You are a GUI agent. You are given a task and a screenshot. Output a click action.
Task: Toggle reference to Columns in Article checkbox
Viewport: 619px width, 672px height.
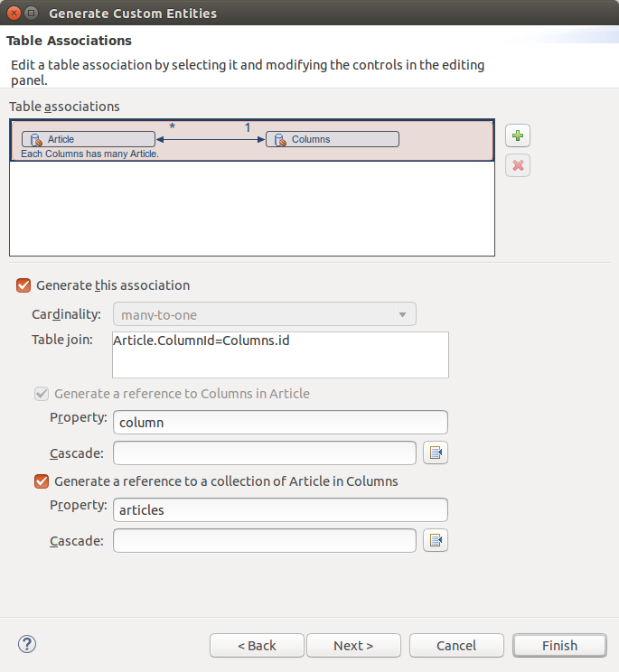pyautogui.click(x=42, y=394)
